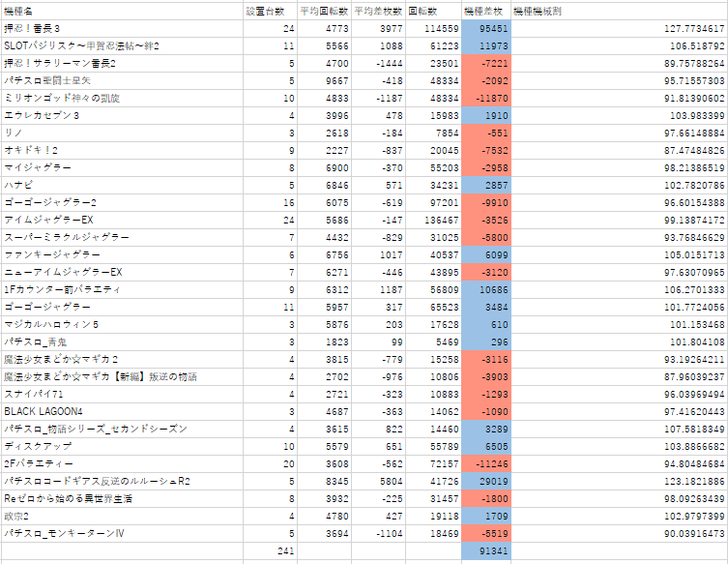This screenshot has width=728, height=564.
Task: Select the リノ machine name cell
Action: point(122,134)
